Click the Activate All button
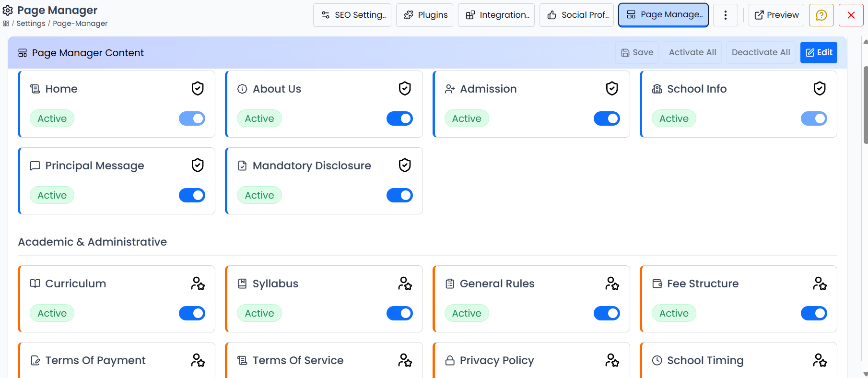 coord(692,52)
